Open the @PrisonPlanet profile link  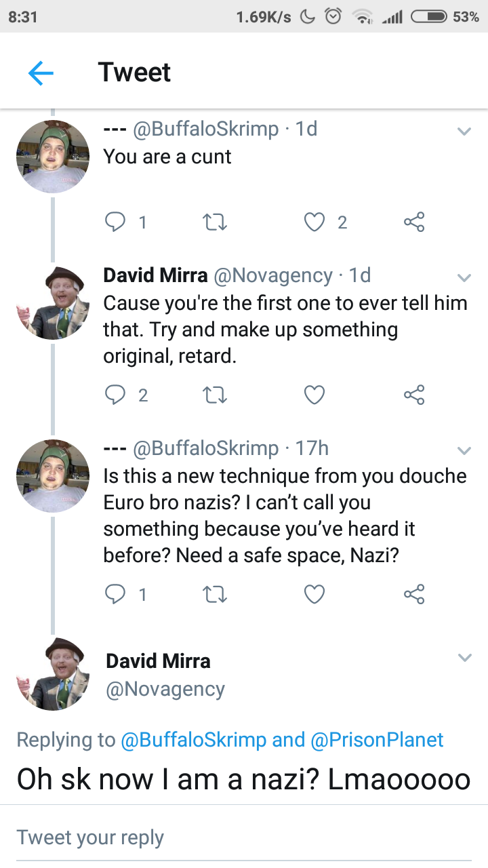coord(377,739)
